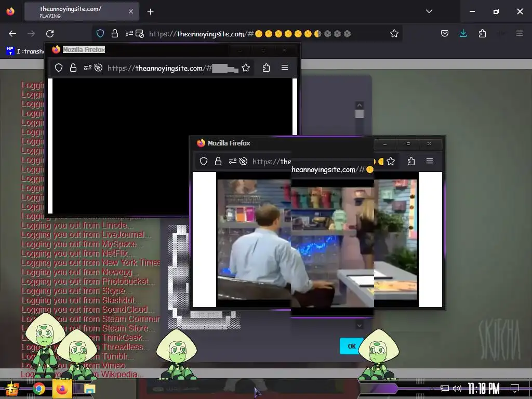Viewport: 532px width, 399px height.
Task: Click popup-blocked icon in main address bar
Action: (139, 33)
